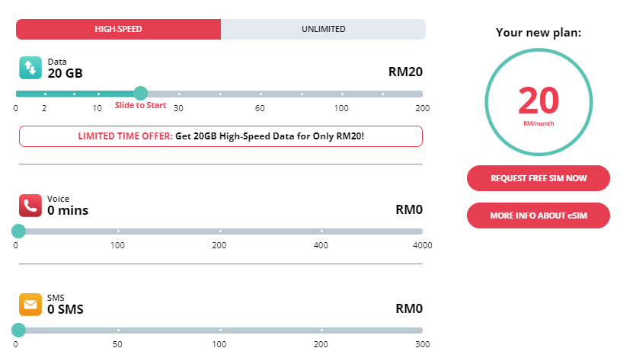Open MORE INFO ABOUT eSIM
Viewport: 633px width, 364px height.
(x=538, y=216)
